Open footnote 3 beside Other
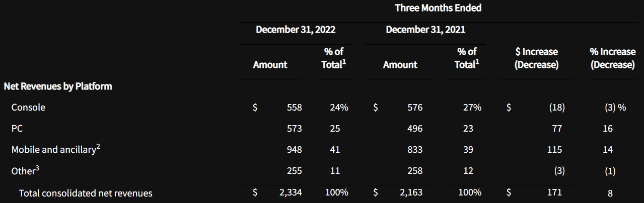This screenshot has height=203, width=644. click(37, 167)
